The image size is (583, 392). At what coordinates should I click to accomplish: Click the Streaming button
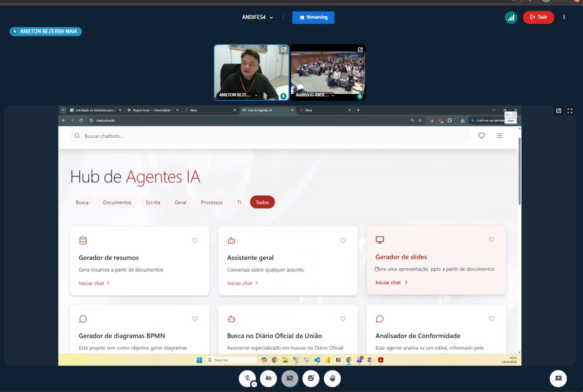[313, 17]
